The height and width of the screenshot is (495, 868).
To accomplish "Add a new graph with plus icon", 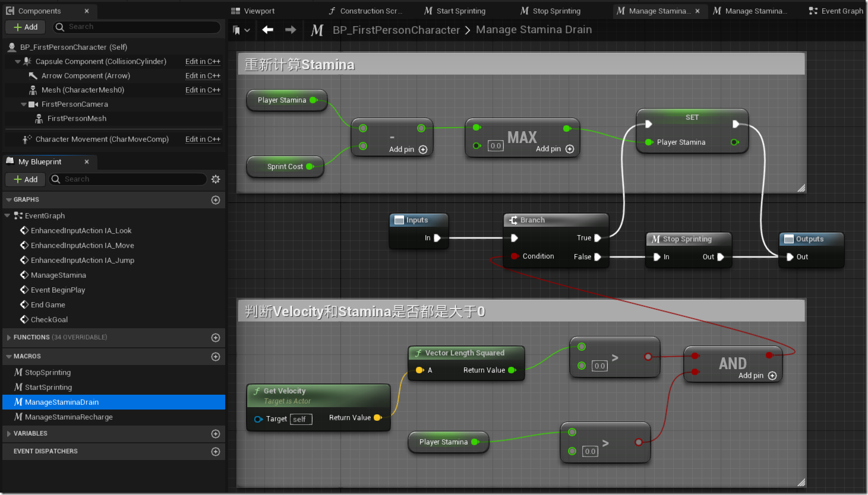I will click(x=216, y=200).
